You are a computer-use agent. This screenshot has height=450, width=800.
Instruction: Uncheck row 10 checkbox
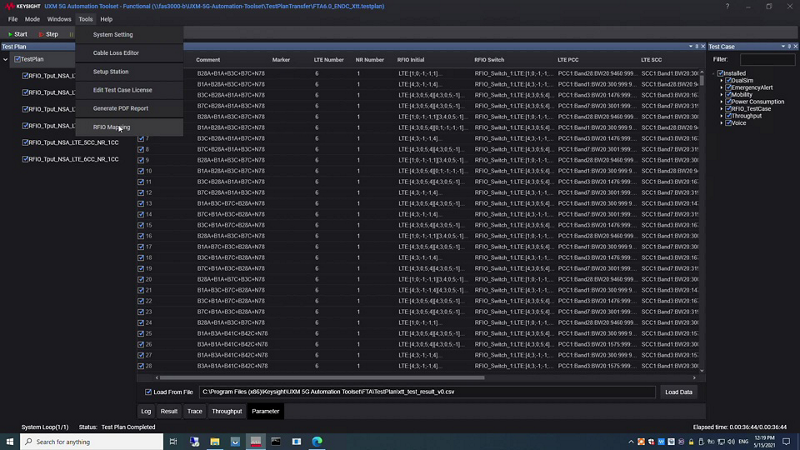tap(141, 171)
